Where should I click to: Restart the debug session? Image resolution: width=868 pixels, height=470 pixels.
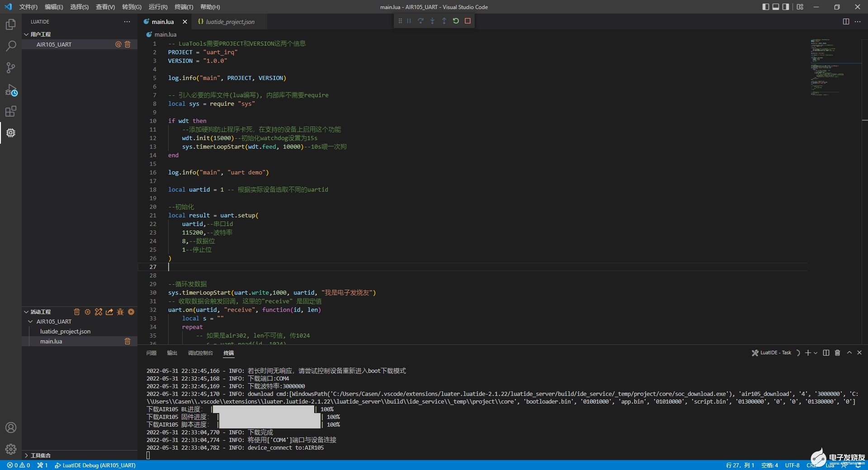[x=456, y=21]
